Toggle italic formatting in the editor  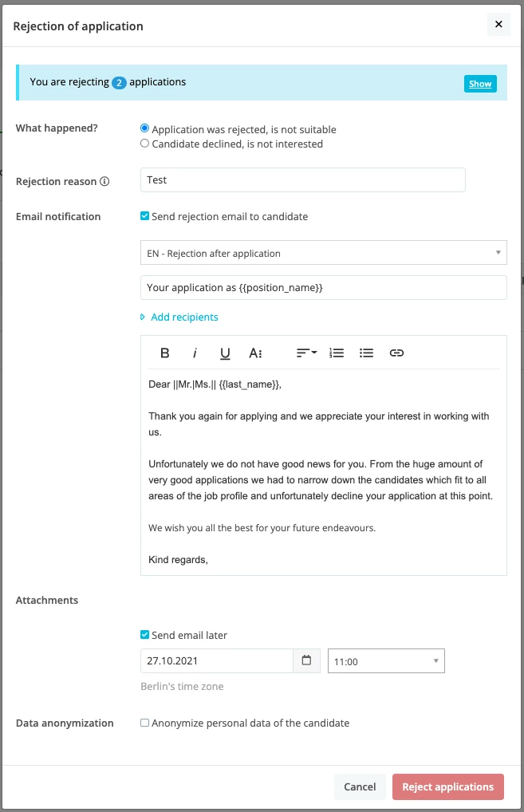195,353
